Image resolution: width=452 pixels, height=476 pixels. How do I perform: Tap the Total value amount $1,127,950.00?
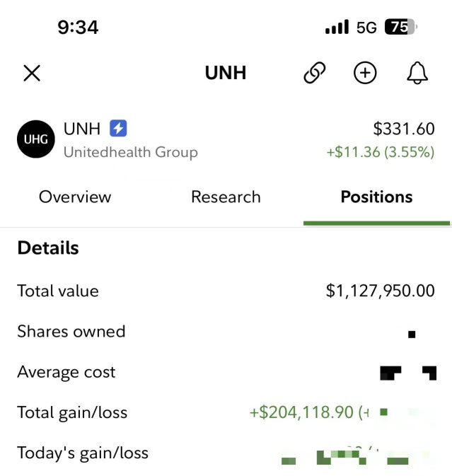click(x=380, y=291)
